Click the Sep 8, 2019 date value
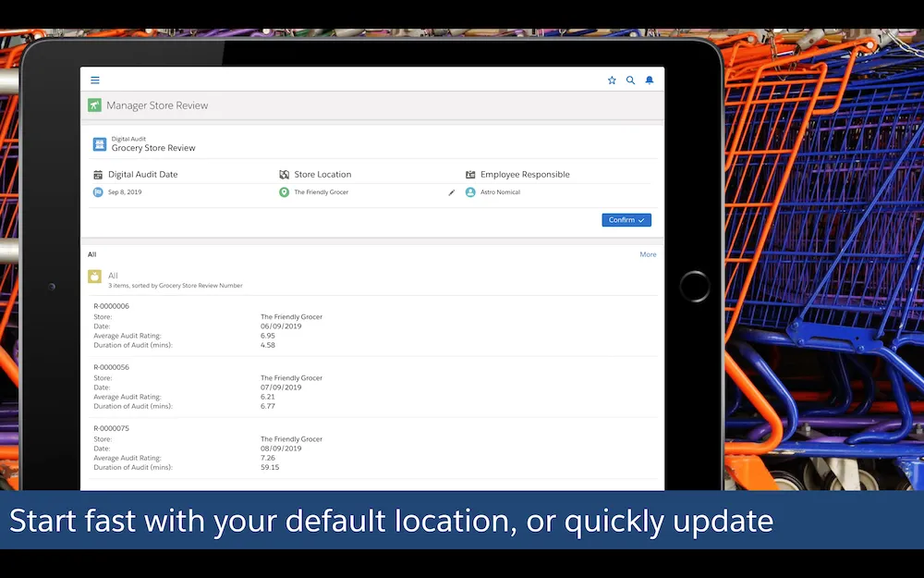The width and height of the screenshot is (924, 578). tap(125, 192)
